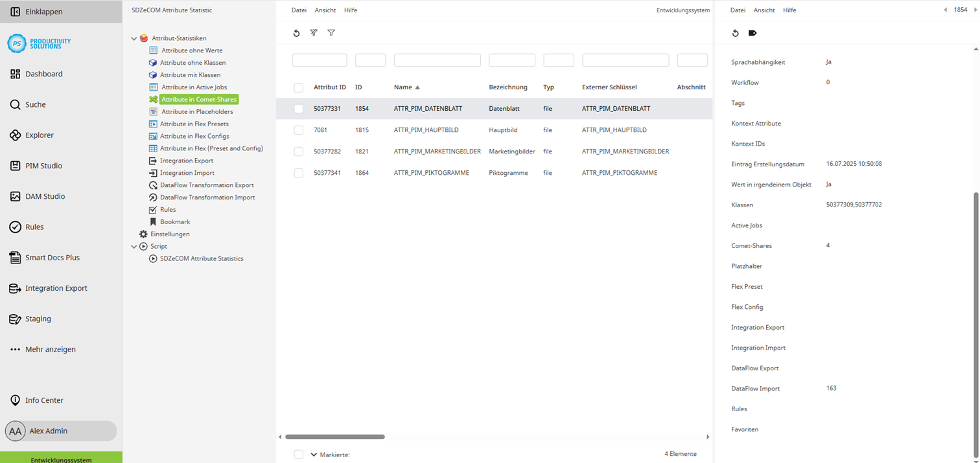
Task: Expand the Markierte dropdown at bottom
Action: (x=314, y=455)
